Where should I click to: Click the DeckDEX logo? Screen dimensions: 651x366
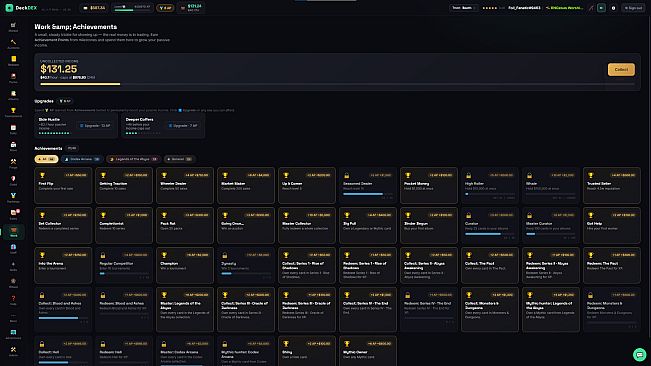tap(21, 8)
